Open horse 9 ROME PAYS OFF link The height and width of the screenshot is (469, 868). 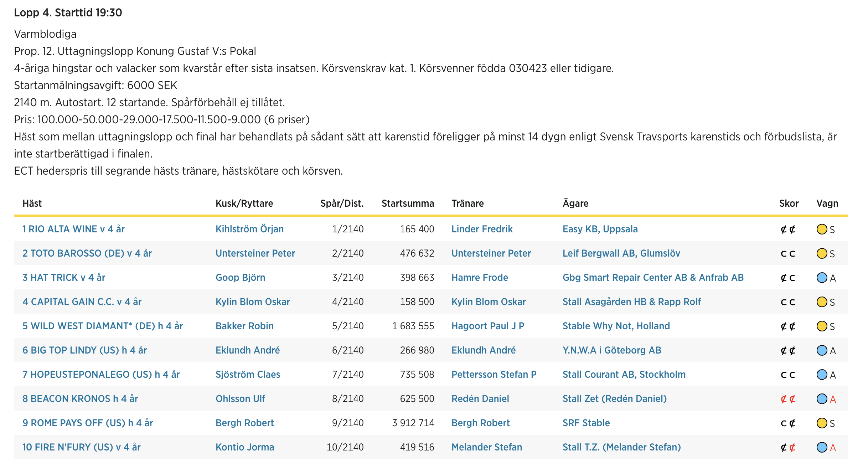click(x=88, y=423)
